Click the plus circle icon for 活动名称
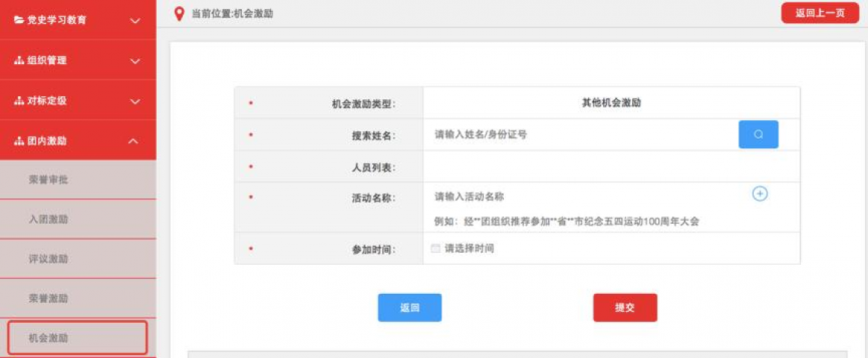Screen dimensions: 868x358 (x=759, y=194)
